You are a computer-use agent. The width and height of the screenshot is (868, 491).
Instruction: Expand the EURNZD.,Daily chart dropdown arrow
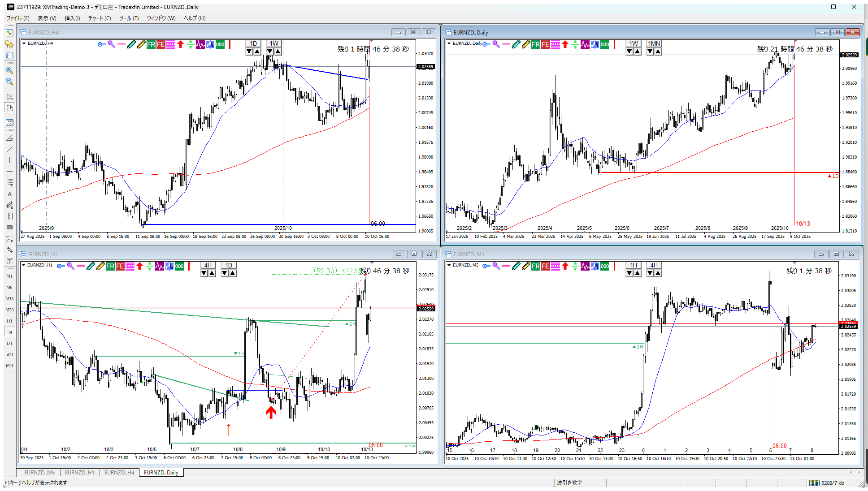(449, 43)
